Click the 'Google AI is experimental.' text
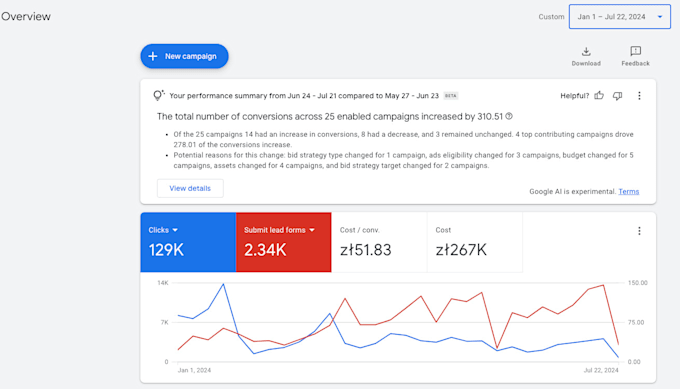 click(x=572, y=191)
